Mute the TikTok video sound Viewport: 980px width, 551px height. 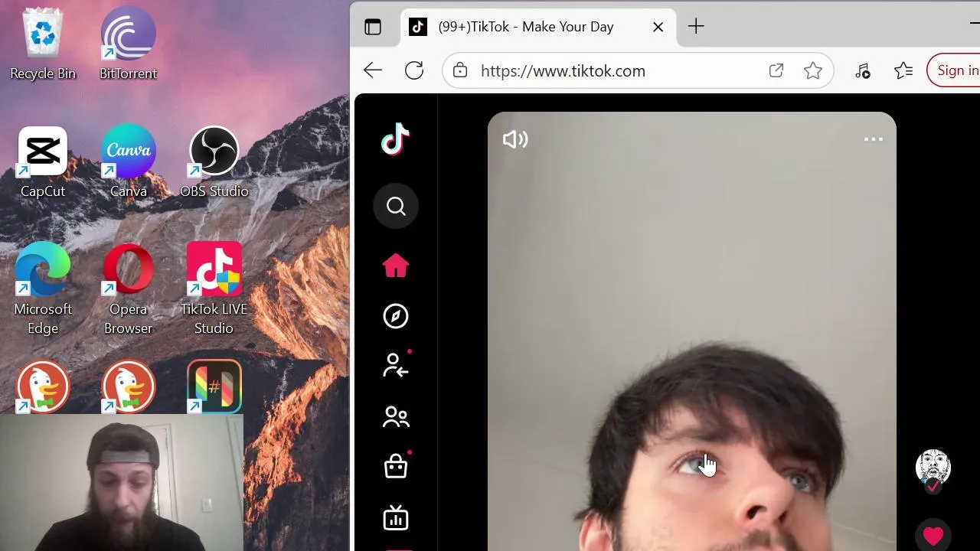(x=515, y=139)
